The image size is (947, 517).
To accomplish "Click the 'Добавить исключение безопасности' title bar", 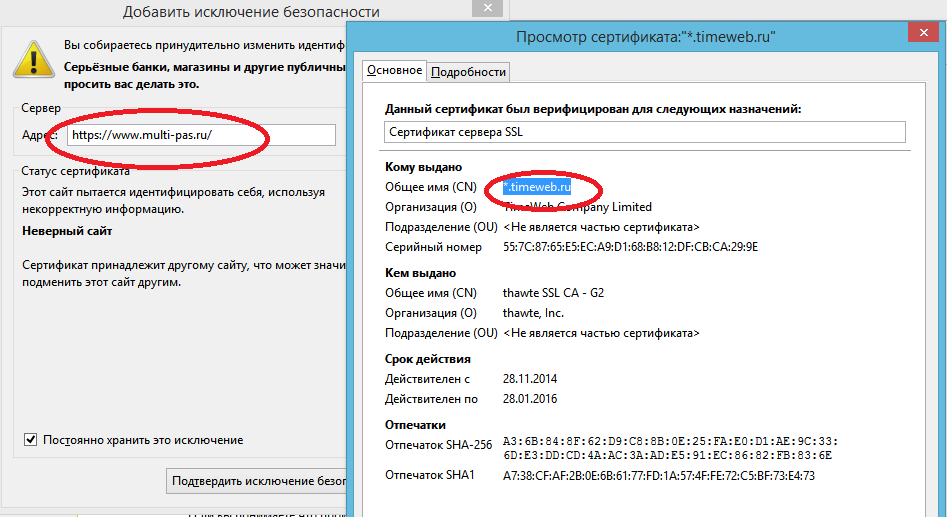I will [x=250, y=12].
